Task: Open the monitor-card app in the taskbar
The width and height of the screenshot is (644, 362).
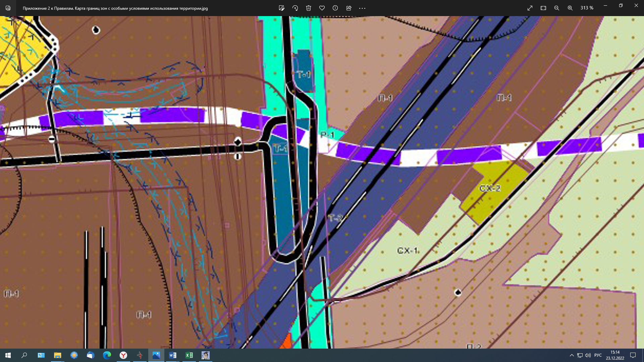Action: click(x=41, y=355)
